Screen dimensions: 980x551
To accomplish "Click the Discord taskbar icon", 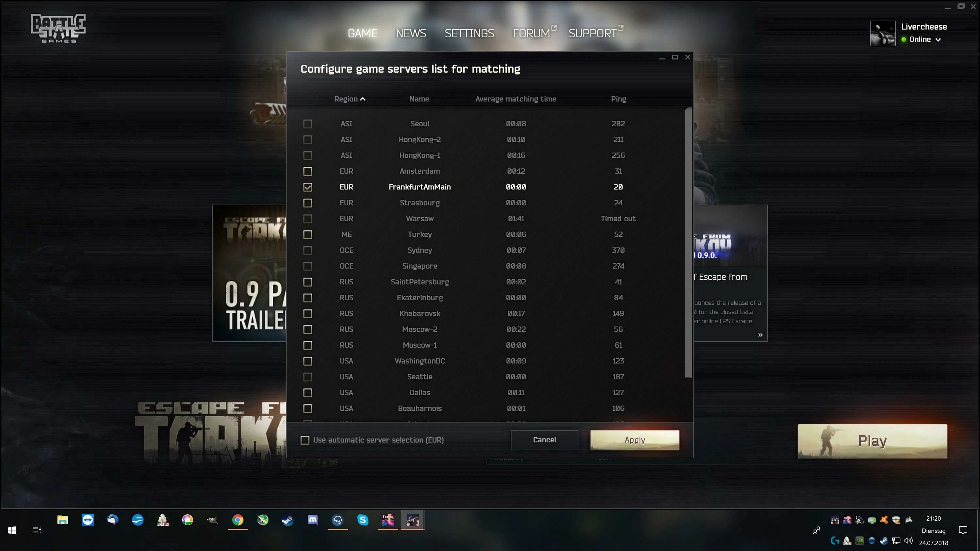I will coord(312,520).
